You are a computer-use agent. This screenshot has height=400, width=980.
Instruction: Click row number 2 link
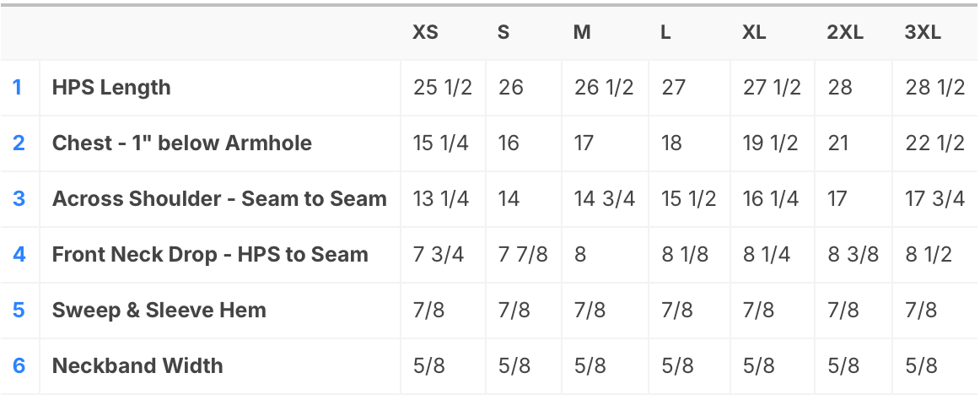(19, 143)
